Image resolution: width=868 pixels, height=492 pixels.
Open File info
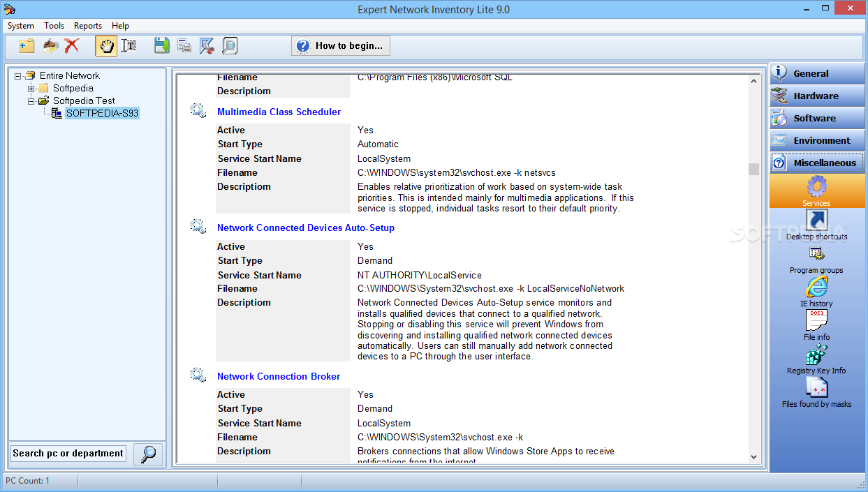(816, 326)
